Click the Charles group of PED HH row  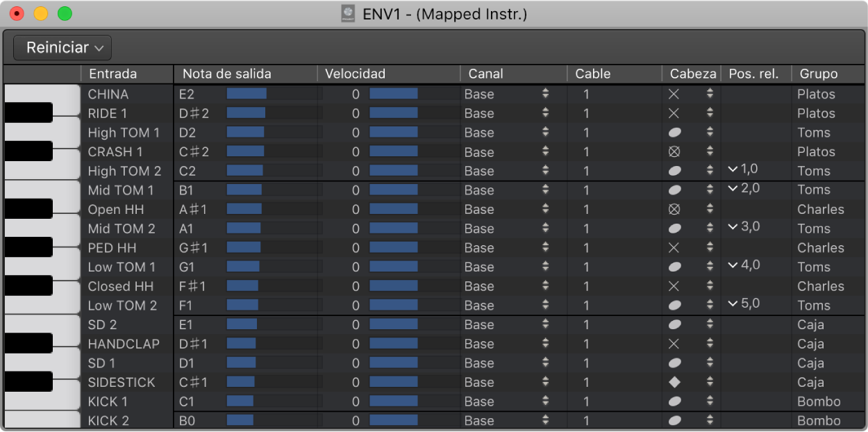821,248
